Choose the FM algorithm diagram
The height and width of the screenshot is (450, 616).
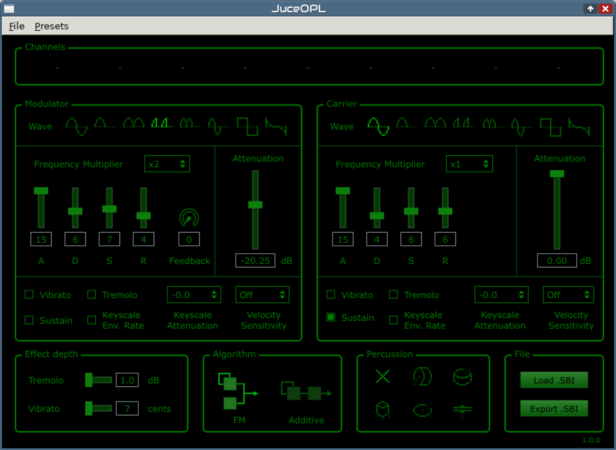[x=238, y=391]
